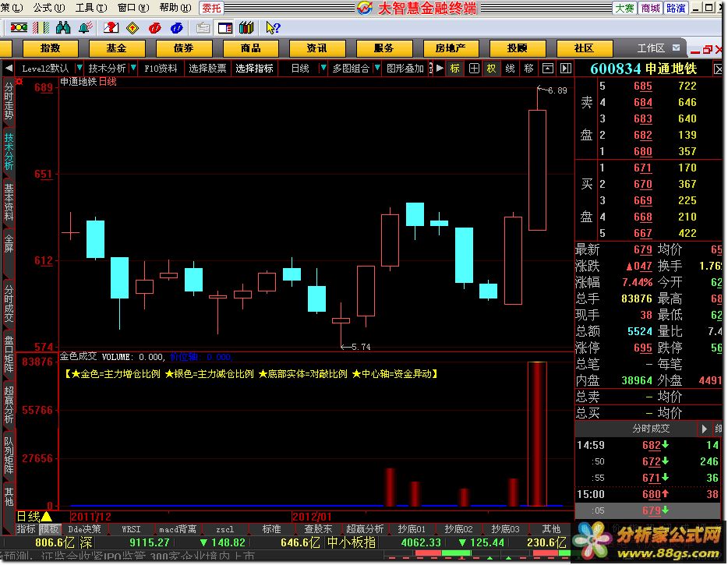Expand the 多图组合 dropdown arrow

point(377,69)
